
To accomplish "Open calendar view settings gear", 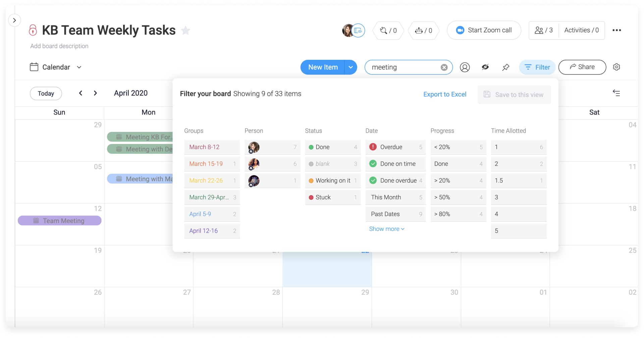I will pyautogui.click(x=616, y=67).
